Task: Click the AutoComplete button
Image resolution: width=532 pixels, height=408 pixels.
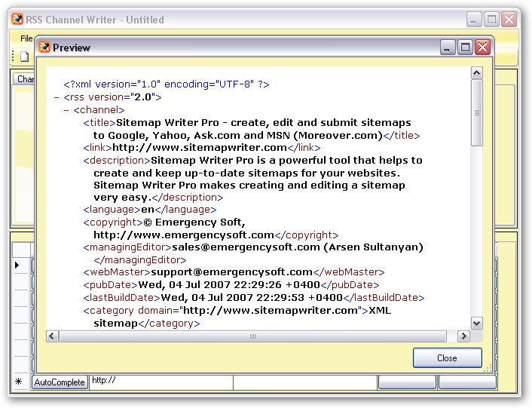Action: point(60,382)
